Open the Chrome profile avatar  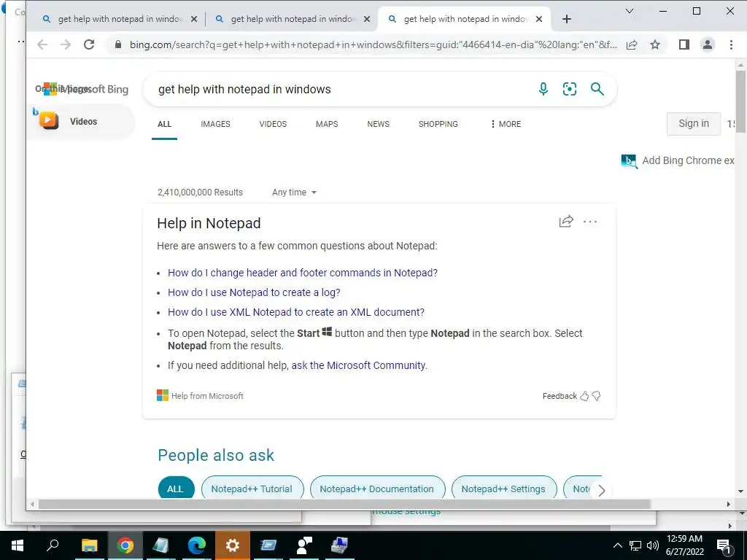pos(708,44)
